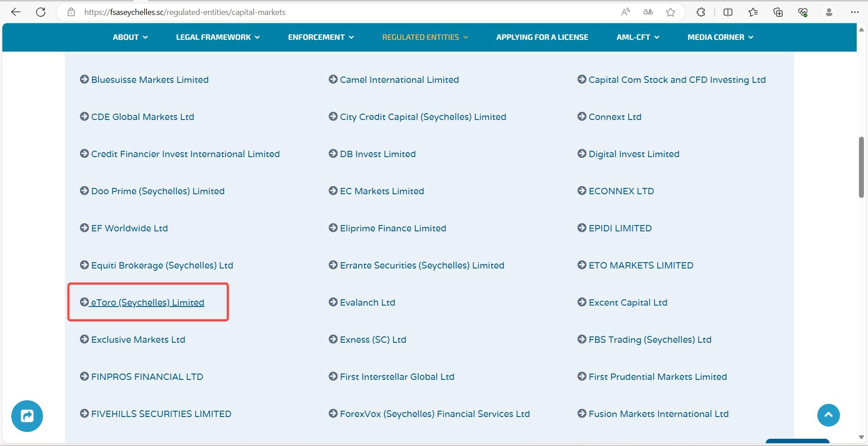
Task: Expand the REGULATED ENTITIES dropdown
Action: coord(425,37)
